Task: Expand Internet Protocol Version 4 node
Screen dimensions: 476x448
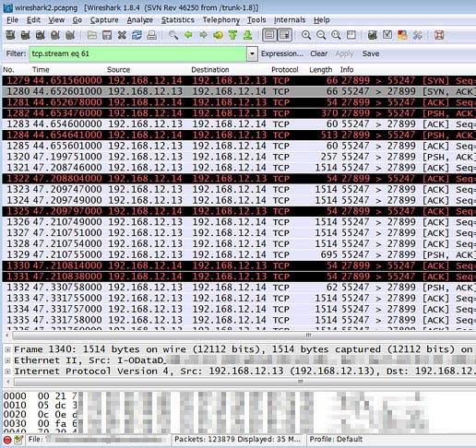Action: coord(7,371)
